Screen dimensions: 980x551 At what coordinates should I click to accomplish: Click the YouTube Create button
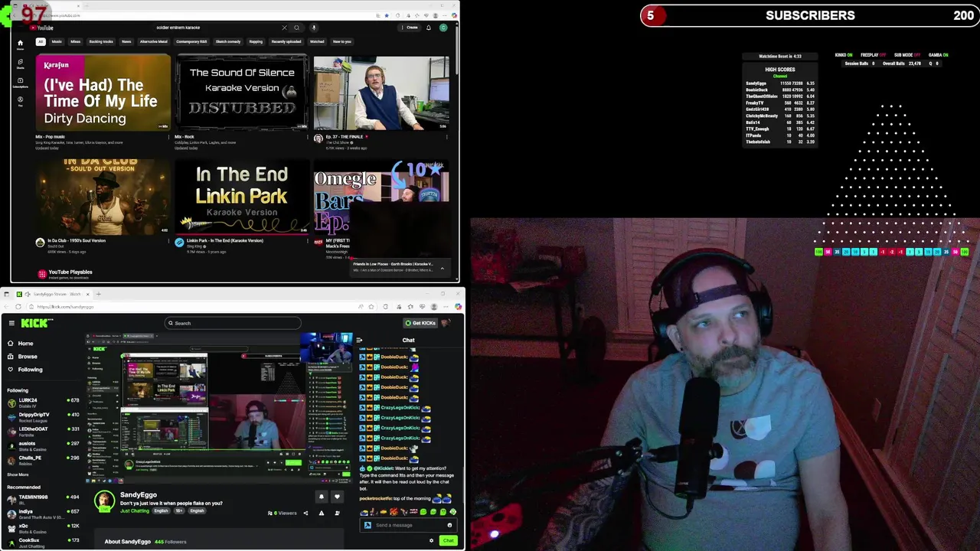tap(410, 28)
